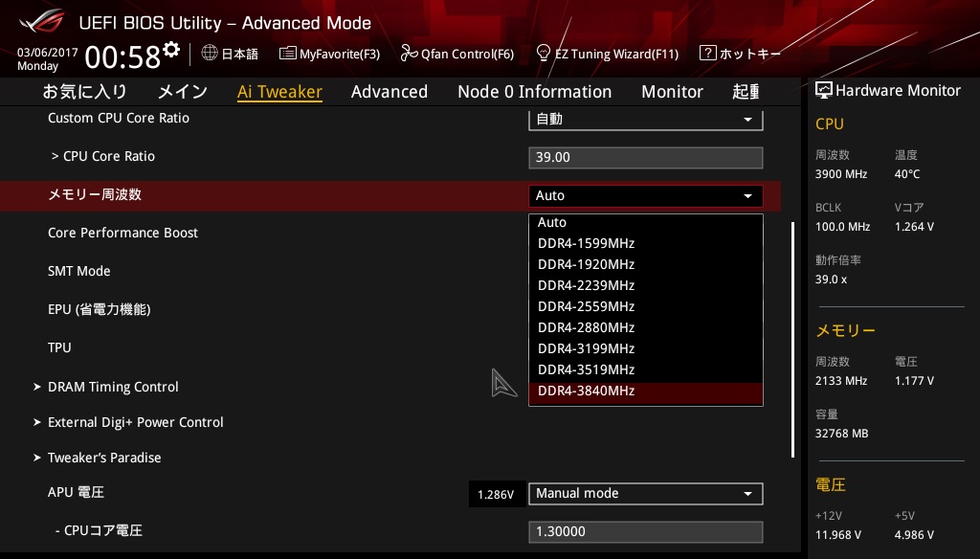Click the 1.177 V memory voltage value

tap(914, 381)
